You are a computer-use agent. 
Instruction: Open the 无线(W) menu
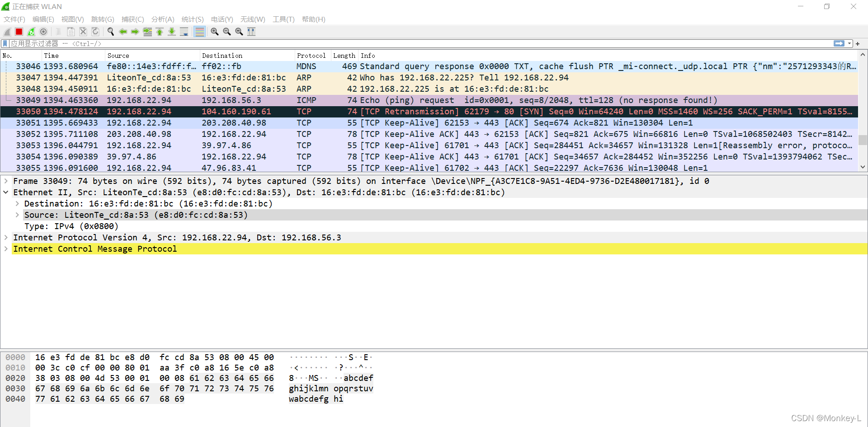[x=253, y=19]
